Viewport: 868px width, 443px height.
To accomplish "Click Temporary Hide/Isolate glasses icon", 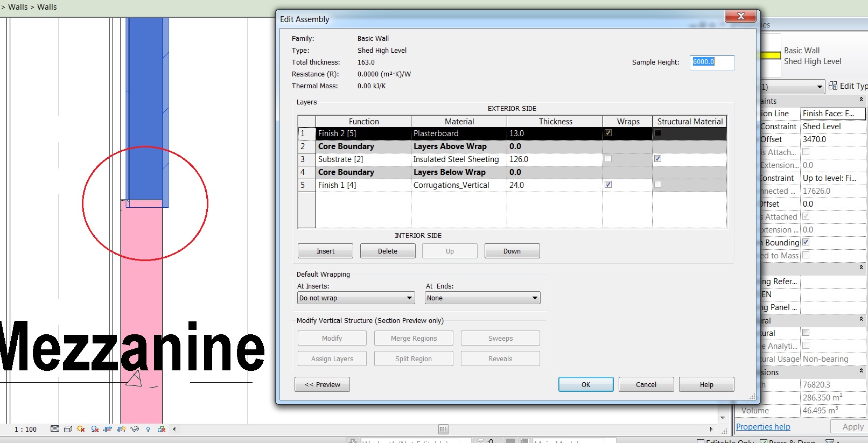I will coord(135,429).
